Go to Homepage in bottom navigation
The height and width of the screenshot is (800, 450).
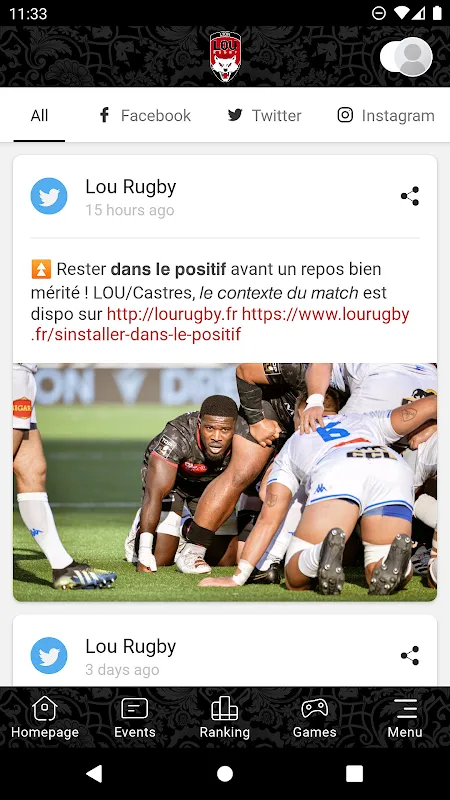point(45,717)
